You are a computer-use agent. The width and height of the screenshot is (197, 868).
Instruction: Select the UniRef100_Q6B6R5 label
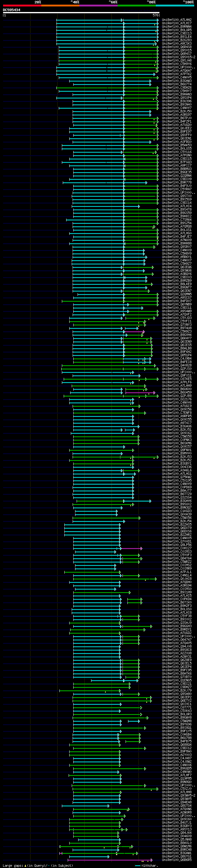pyautogui.click(x=177, y=860)
